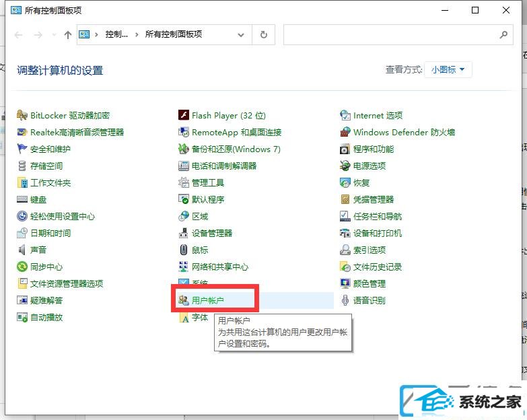
Task: Open the 设备和打印机 link
Action: pos(378,233)
